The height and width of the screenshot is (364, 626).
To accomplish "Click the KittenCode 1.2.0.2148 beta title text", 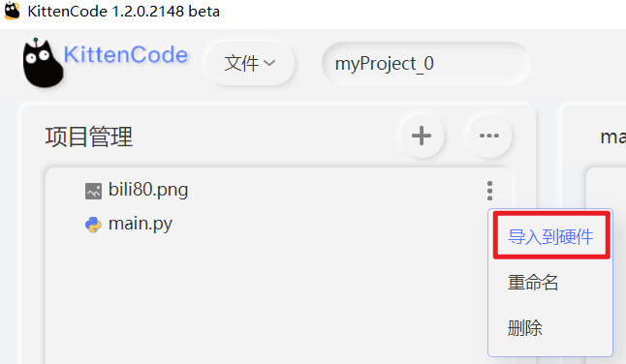I will click(x=124, y=12).
